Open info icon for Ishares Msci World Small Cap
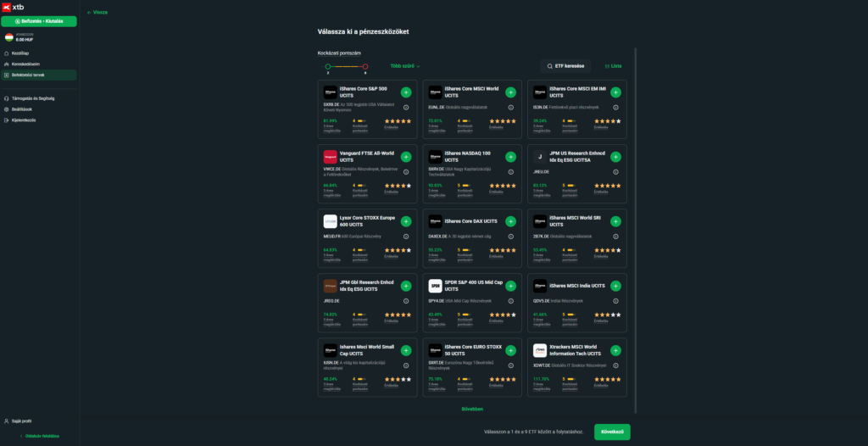Viewport: 868px width, 446px height. tap(406, 365)
